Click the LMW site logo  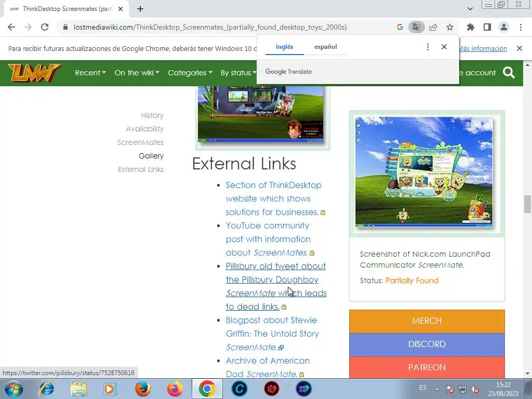(34, 73)
